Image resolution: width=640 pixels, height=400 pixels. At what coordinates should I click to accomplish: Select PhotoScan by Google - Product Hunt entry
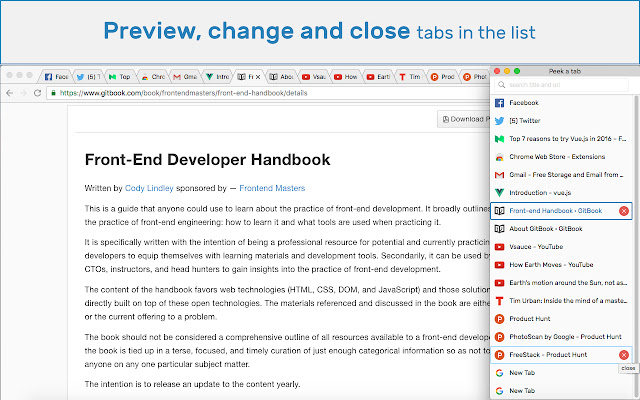[562, 337]
